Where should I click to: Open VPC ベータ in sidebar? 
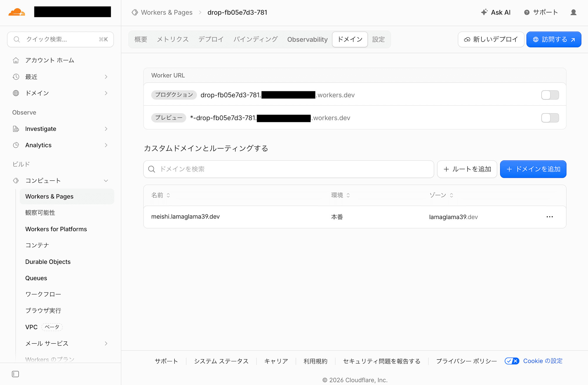coord(44,327)
